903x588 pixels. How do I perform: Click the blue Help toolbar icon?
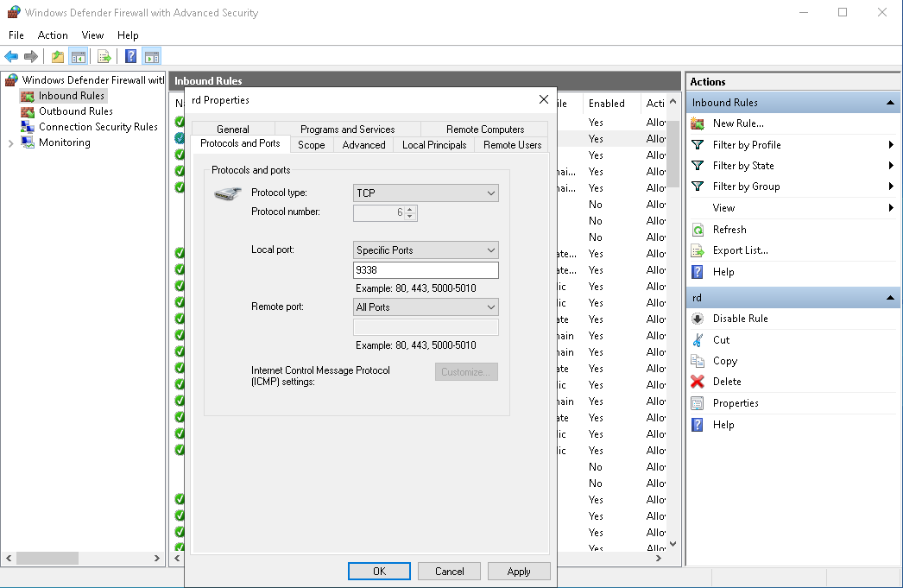tap(130, 56)
